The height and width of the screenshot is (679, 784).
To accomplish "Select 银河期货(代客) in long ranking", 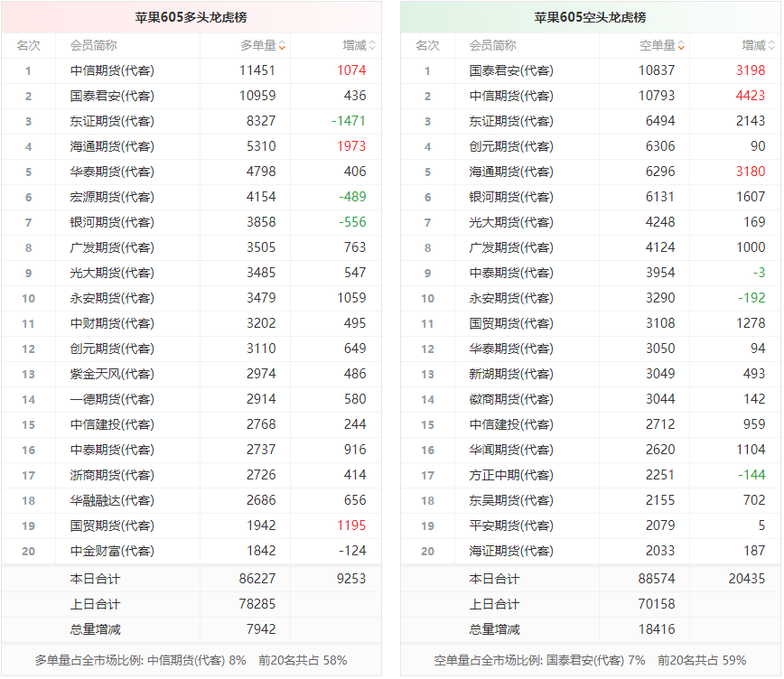I will click(112, 222).
